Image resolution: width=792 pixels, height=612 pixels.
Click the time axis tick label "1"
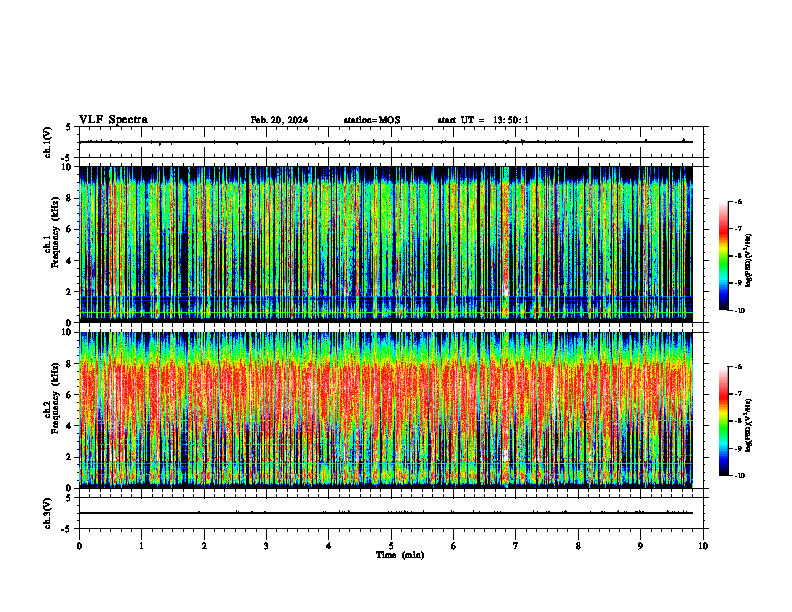point(141,546)
